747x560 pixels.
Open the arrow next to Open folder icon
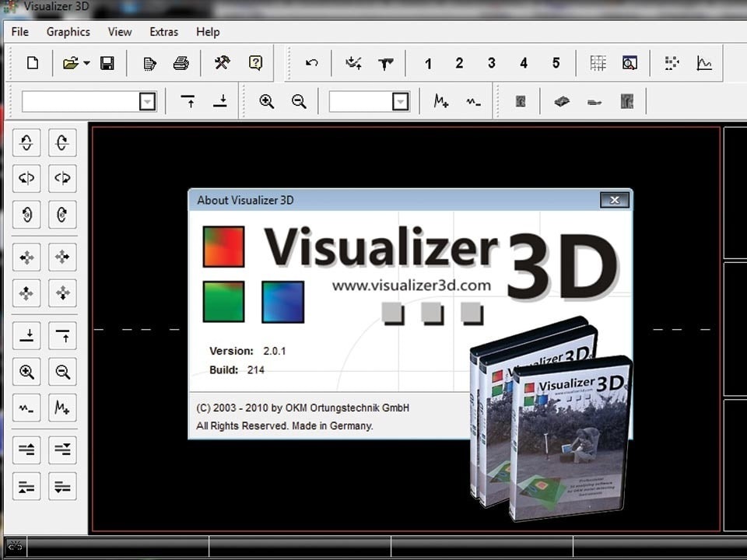(86, 63)
